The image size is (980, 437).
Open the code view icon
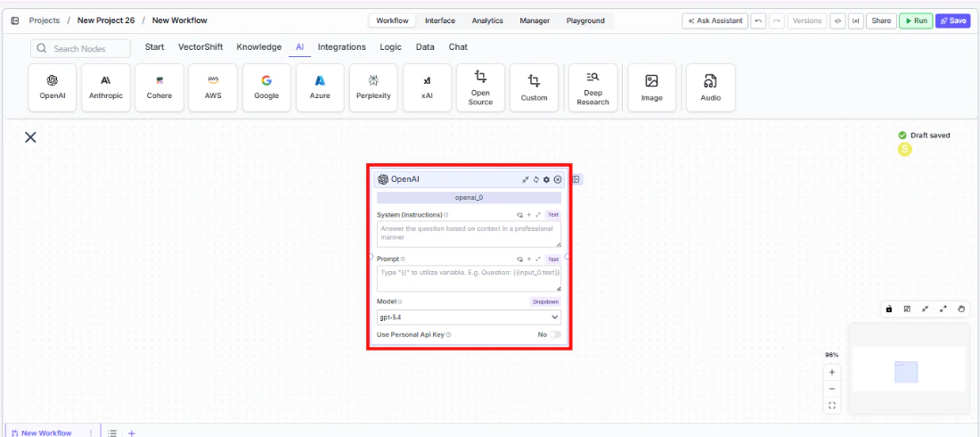tap(837, 21)
